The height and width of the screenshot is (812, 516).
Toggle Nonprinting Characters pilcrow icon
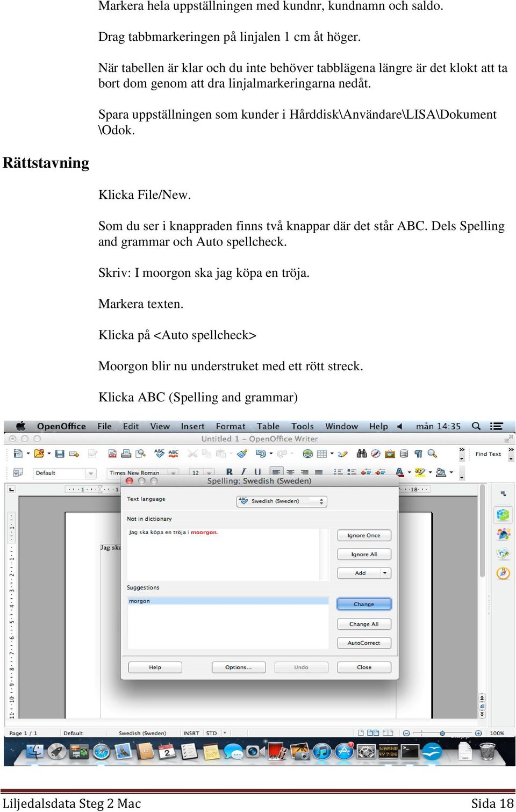[x=418, y=454]
